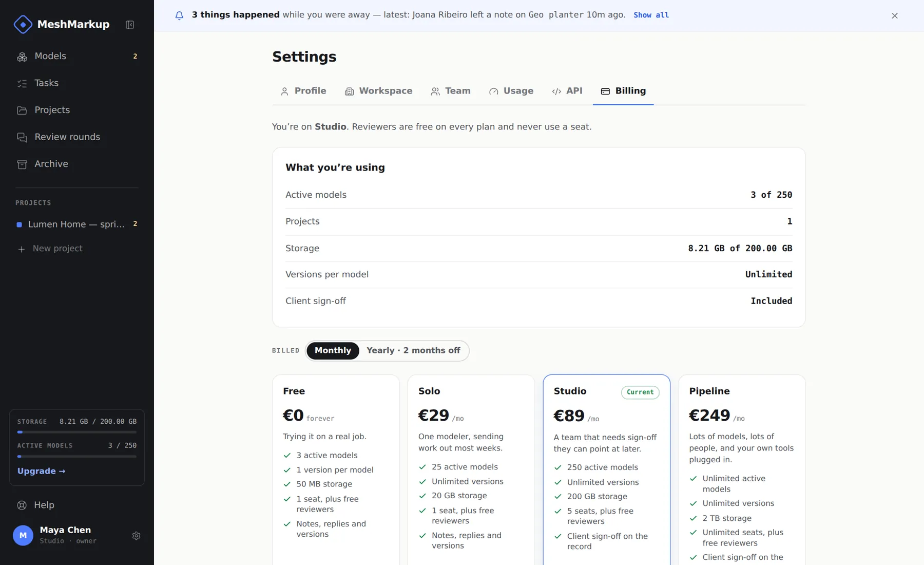This screenshot has height=565, width=924.
Task: Open the Workspace settings tab
Action: 378,91
